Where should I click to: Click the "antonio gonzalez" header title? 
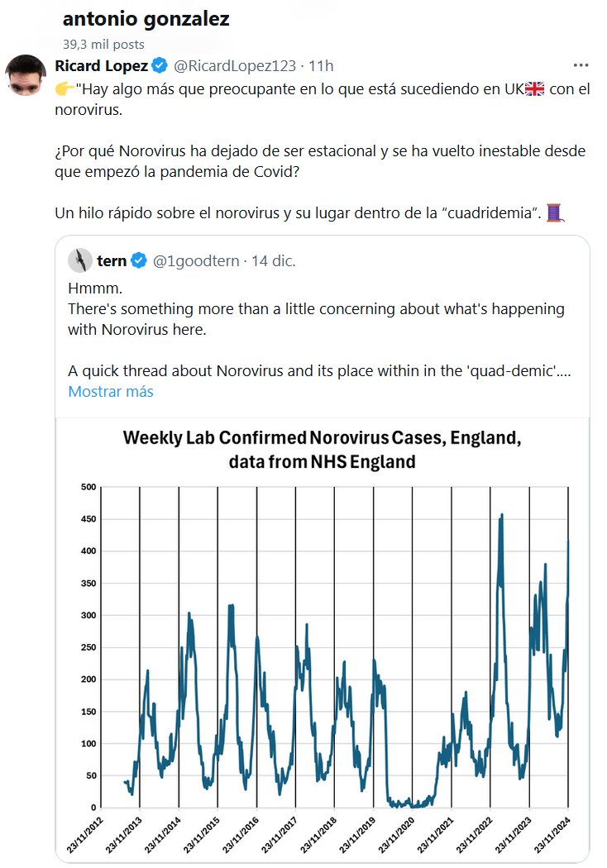[146, 19]
